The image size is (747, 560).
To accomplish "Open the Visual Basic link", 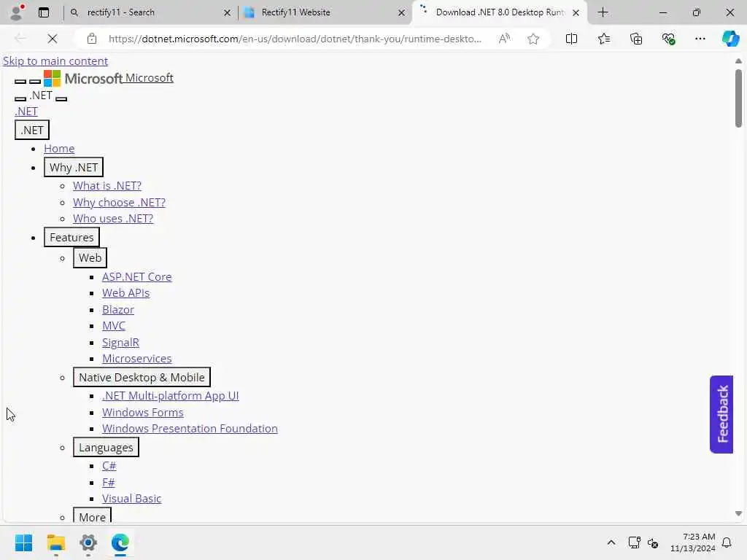I will tap(131, 499).
